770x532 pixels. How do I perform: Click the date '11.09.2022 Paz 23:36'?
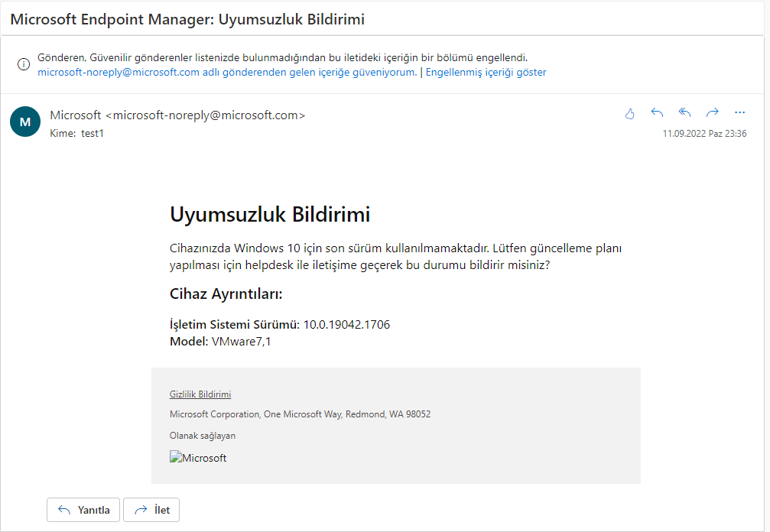point(704,134)
